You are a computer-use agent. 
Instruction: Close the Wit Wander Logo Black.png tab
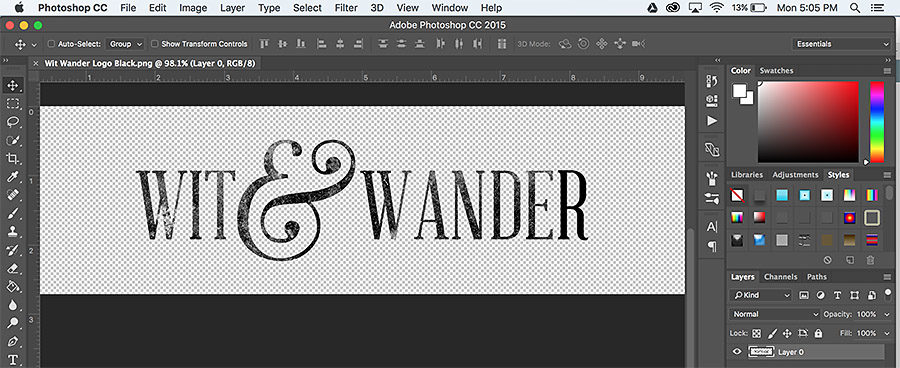[36, 63]
